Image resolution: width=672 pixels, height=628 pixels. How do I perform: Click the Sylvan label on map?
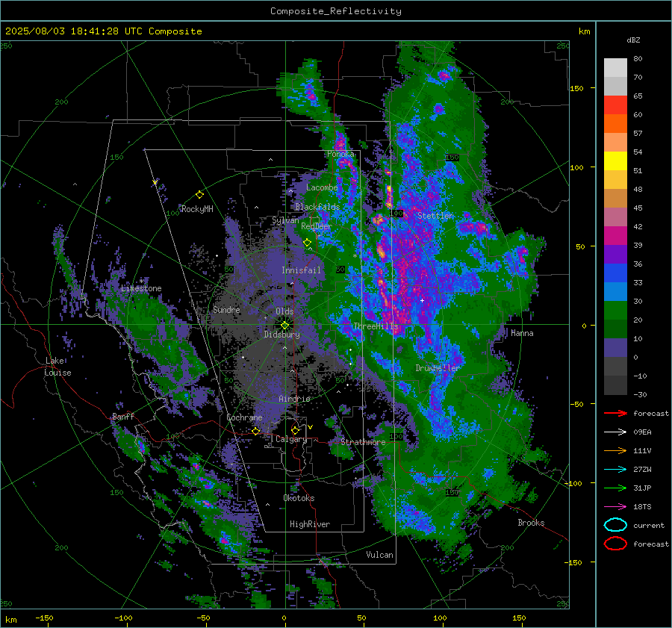click(x=285, y=220)
